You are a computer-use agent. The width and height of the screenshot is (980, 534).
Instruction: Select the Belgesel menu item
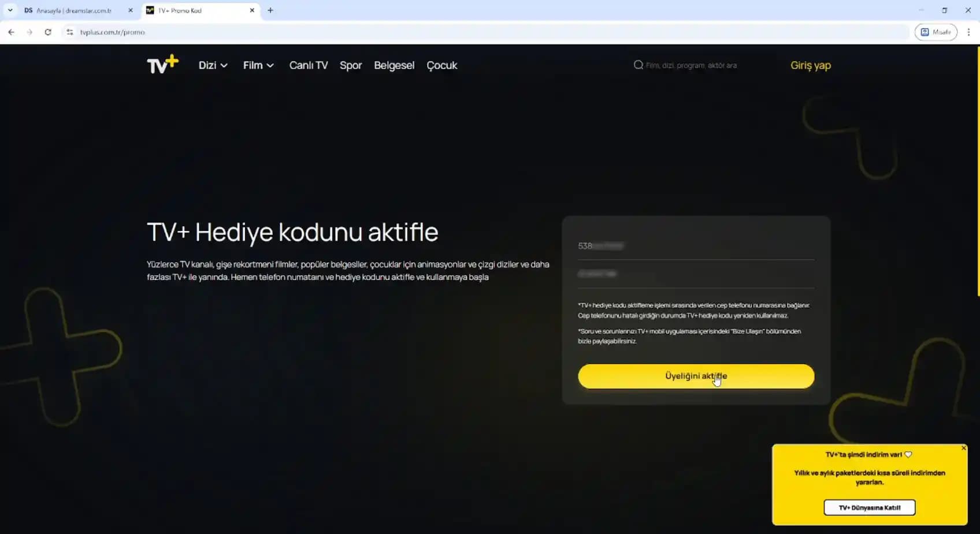(394, 65)
